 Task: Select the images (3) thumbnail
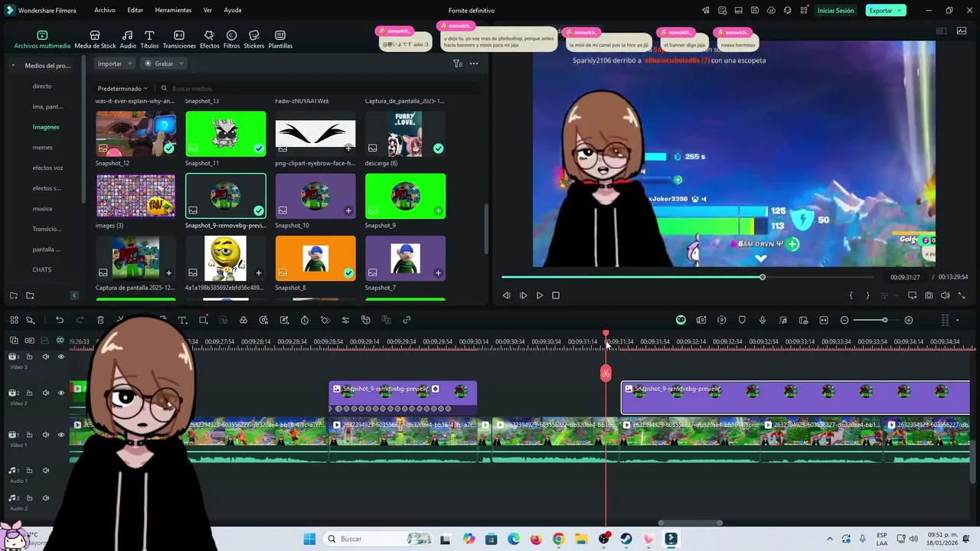(136, 196)
